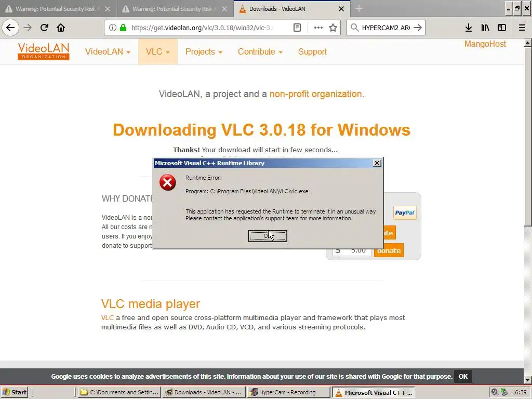532x399 pixels.
Task: Open the browser home page icon
Action: (x=61, y=28)
